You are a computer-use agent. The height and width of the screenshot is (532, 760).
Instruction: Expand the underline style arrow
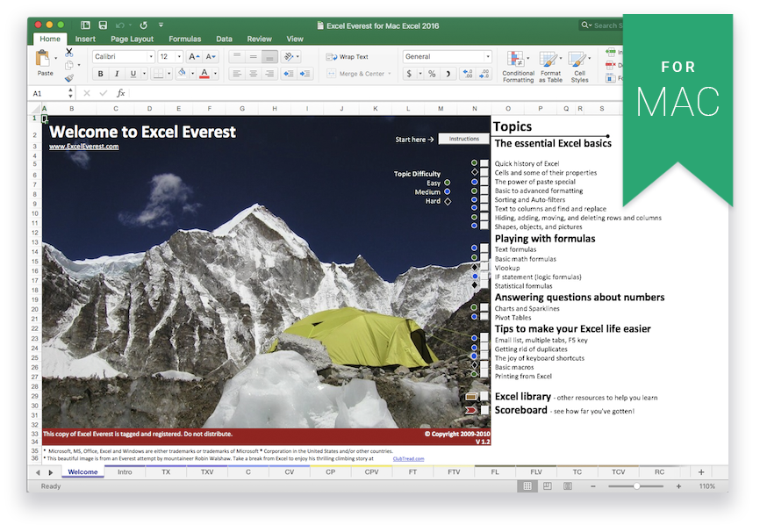pos(145,74)
